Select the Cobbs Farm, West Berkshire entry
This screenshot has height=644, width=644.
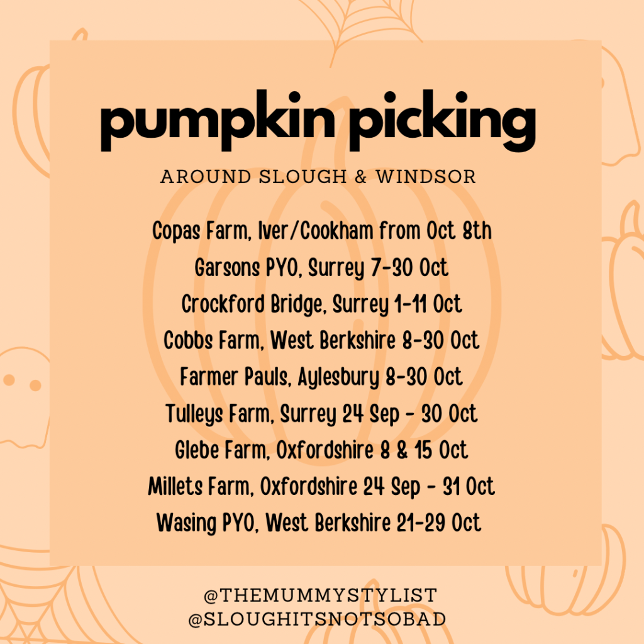[x=321, y=341]
